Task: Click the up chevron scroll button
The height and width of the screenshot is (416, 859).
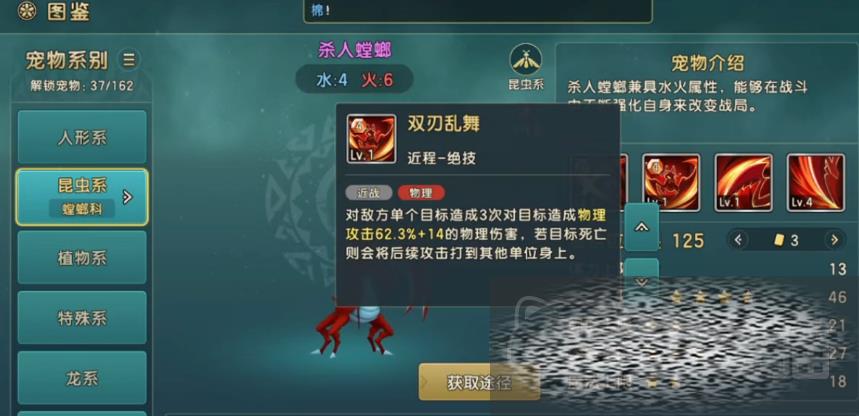Action: (642, 227)
